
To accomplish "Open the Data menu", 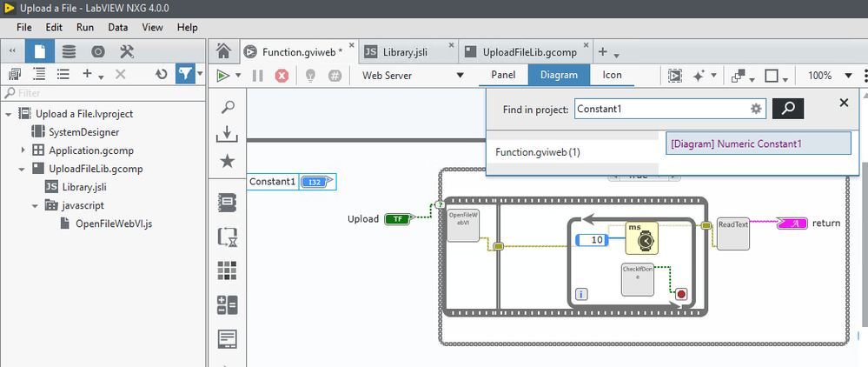I will (x=118, y=27).
